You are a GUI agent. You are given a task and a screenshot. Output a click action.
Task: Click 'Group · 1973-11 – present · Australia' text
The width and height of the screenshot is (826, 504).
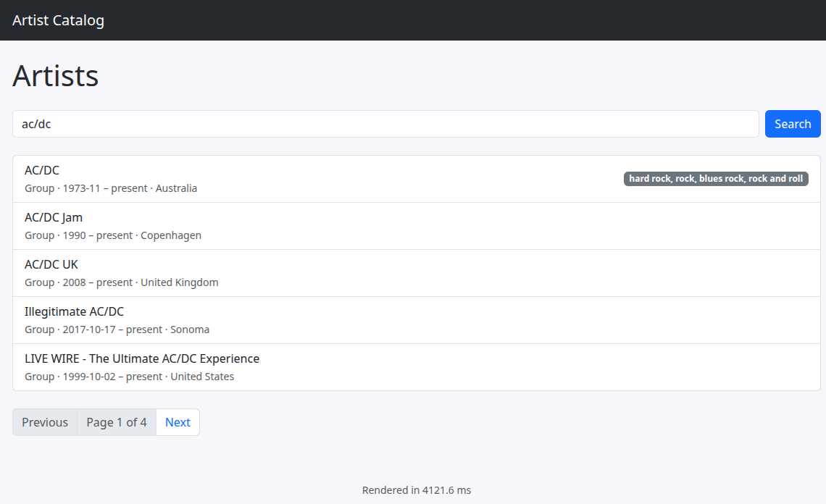tap(111, 188)
